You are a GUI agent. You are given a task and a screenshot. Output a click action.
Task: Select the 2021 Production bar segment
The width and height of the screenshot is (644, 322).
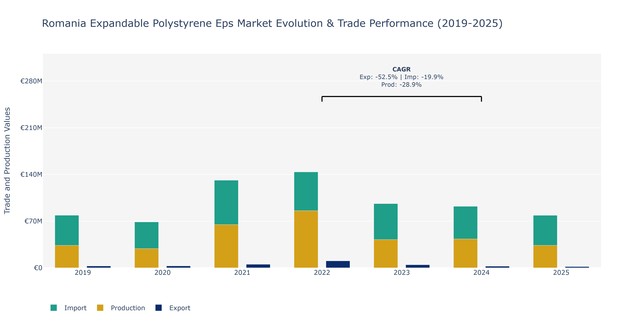[226, 246]
